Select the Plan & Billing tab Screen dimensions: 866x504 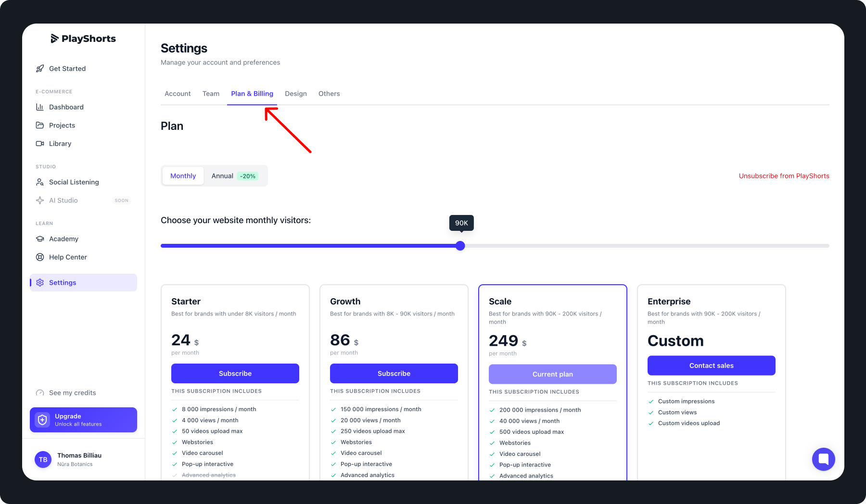pyautogui.click(x=252, y=94)
